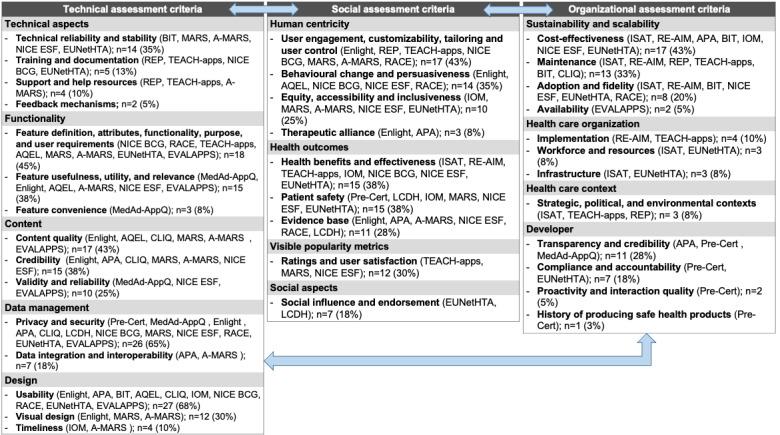
Task: Select 'Evidence base' item
Action: pyautogui.click(x=315, y=220)
